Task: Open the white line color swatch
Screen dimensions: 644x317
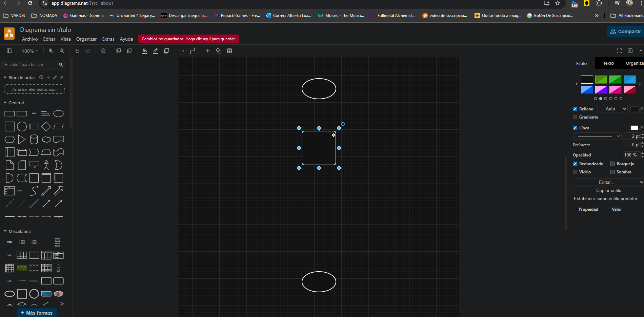Action: [634, 128]
